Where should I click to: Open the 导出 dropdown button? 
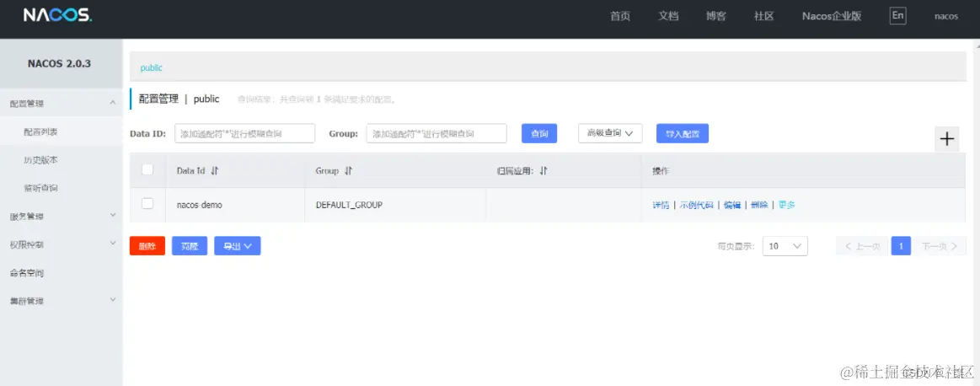pos(238,246)
